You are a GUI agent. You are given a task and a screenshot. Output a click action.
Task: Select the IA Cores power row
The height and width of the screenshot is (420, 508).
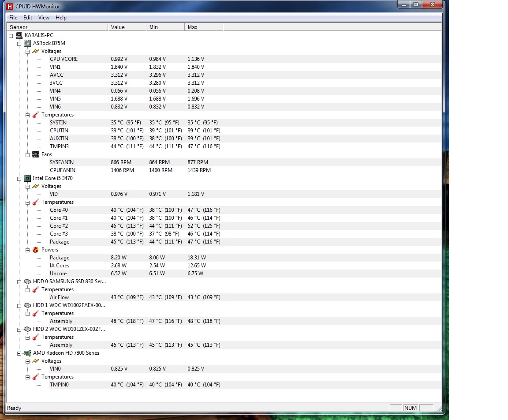point(245,266)
